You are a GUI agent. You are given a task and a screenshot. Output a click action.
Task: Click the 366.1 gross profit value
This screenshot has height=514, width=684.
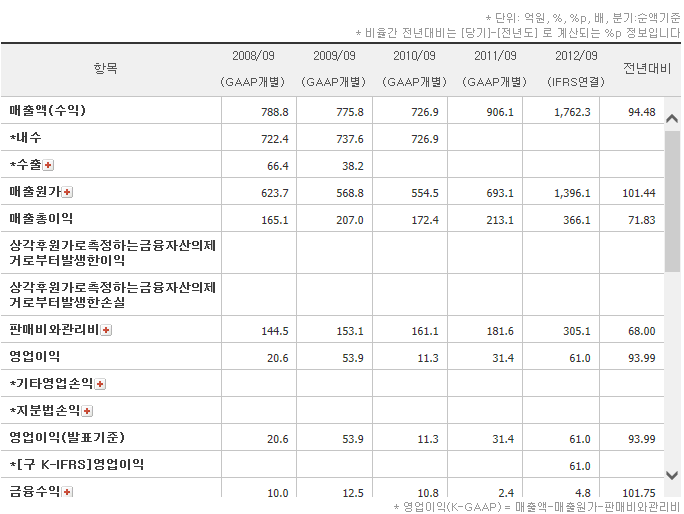[577, 220]
